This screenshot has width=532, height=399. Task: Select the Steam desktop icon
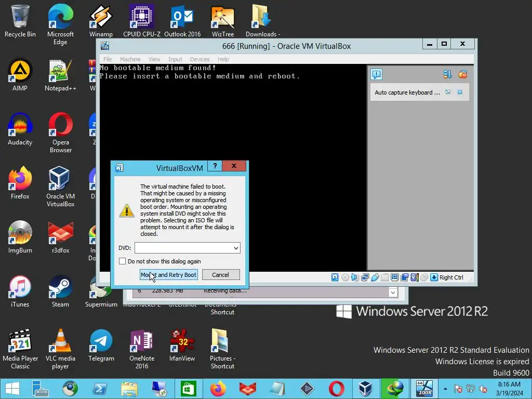pos(60,291)
